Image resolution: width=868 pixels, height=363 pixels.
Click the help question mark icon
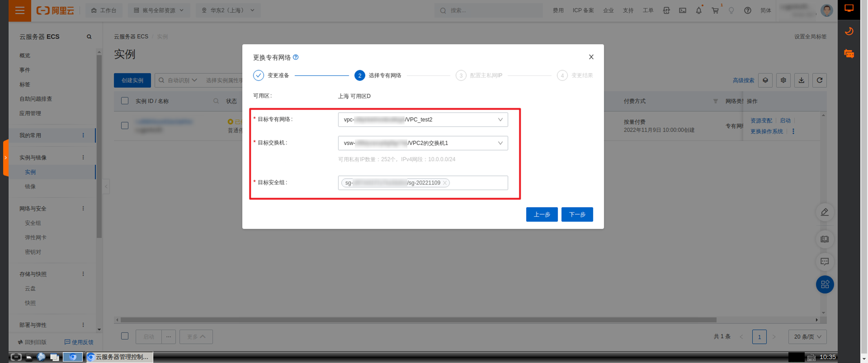(x=748, y=10)
